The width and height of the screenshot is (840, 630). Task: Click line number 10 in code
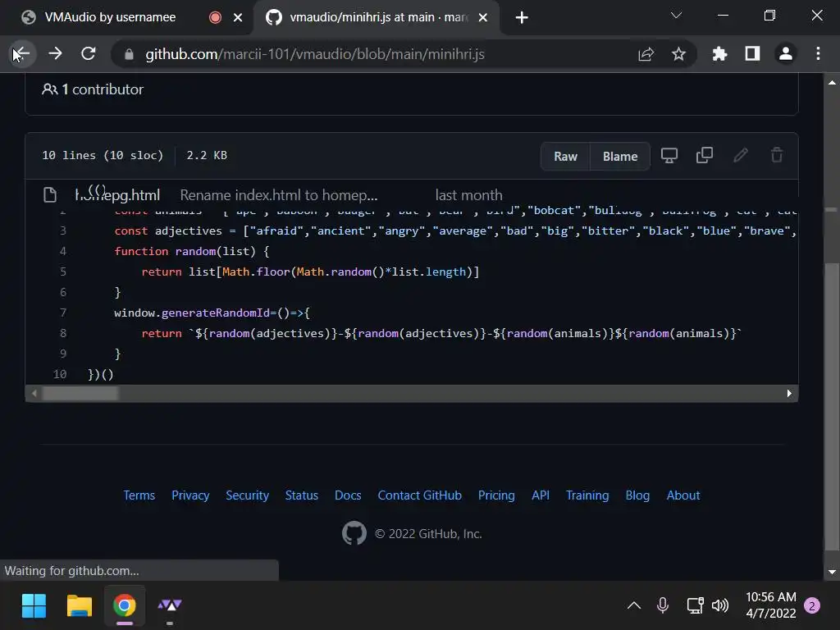[60, 374]
